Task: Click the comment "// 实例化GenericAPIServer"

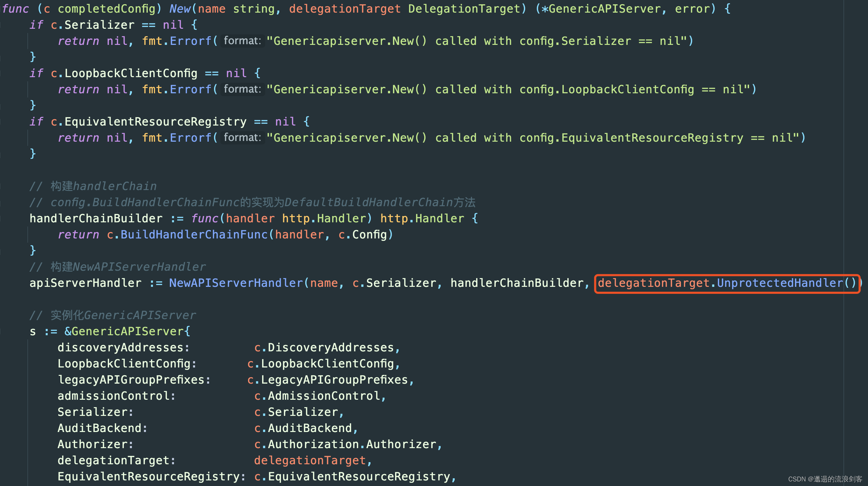Action: [x=113, y=315]
